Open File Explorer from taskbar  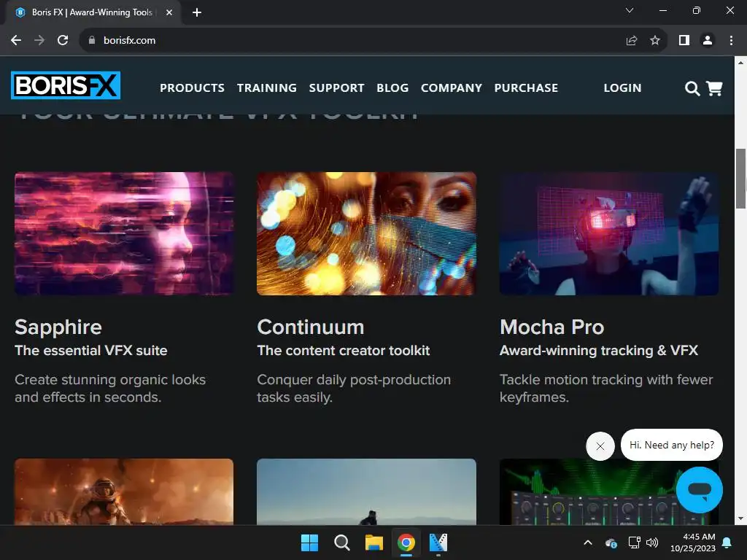click(x=374, y=542)
